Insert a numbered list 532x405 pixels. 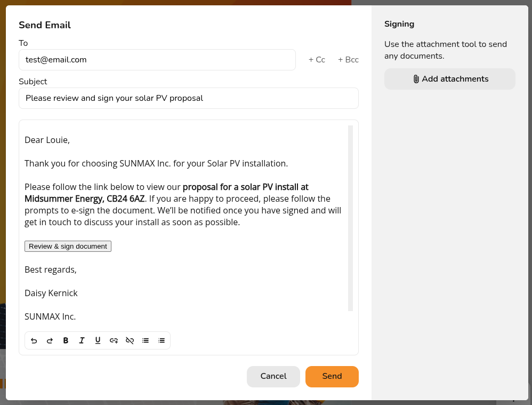(162, 340)
